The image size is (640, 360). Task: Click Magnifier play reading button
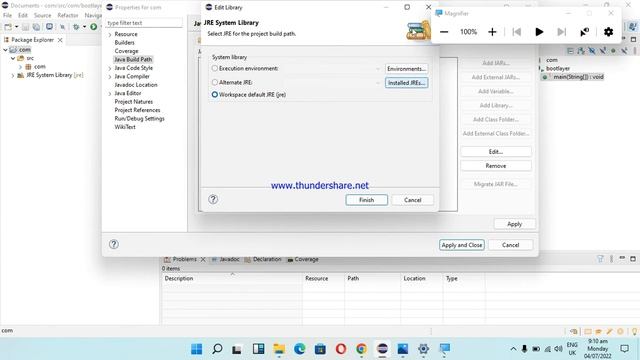click(x=539, y=32)
